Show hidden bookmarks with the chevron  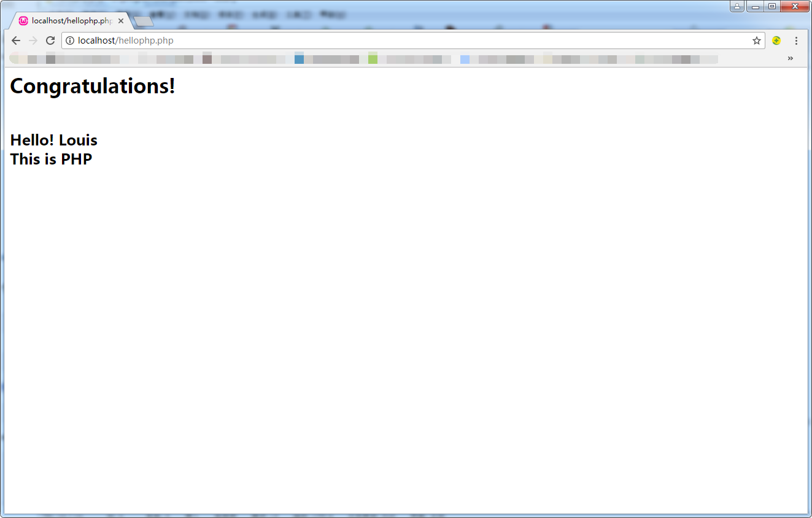pos(790,58)
